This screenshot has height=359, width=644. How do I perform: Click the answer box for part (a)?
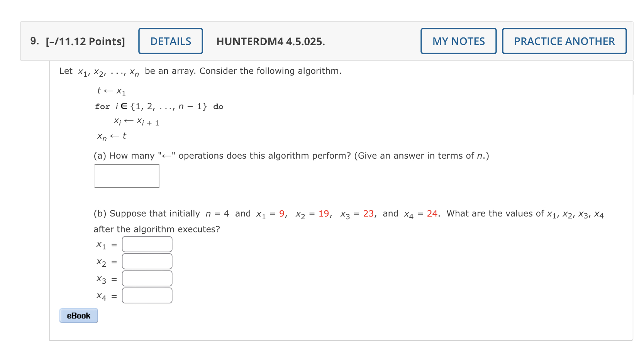click(126, 176)
